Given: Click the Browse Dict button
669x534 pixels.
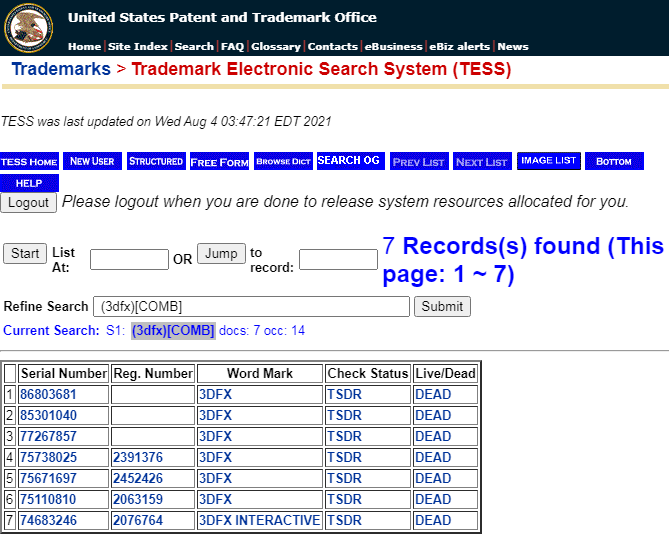Looking at the screenshot, I should tap(283, 161).
